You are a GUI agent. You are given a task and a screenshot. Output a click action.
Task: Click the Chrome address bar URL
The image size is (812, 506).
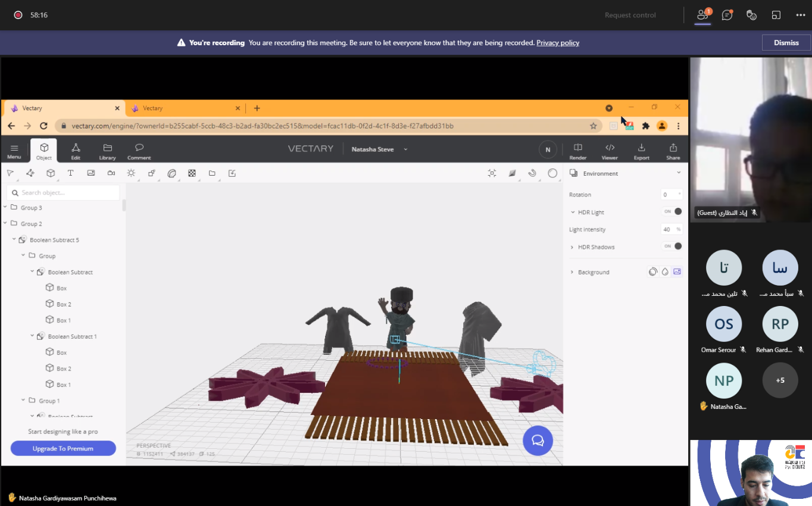263,126
